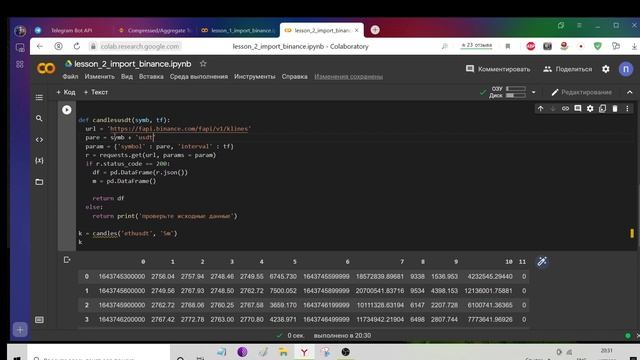The width and height of the screenshot is (640, 360).
Task: Open the Изменить menu
Action: click(100, 76)
